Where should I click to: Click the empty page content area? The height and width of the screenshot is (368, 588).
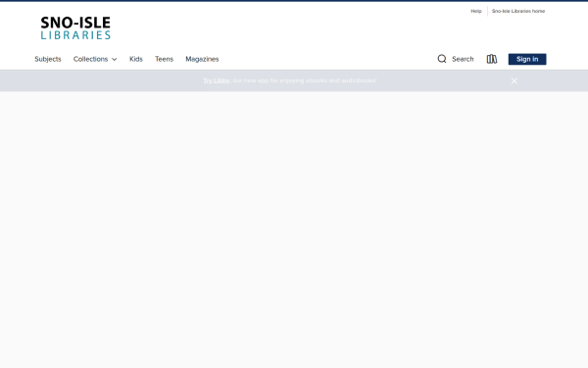294,229
